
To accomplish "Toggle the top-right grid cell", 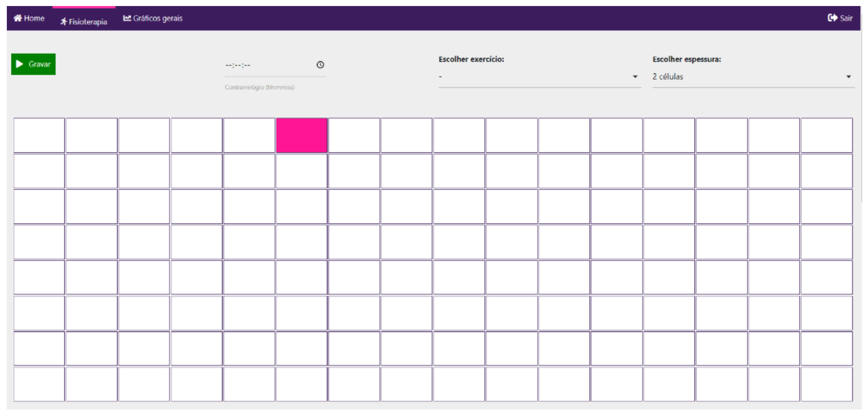I will click(x=826, y=135).
